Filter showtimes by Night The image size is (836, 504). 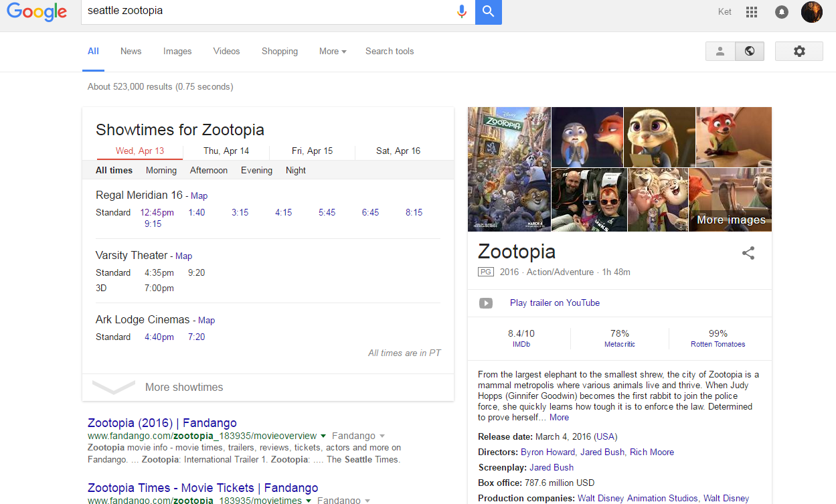coord(296,170)
